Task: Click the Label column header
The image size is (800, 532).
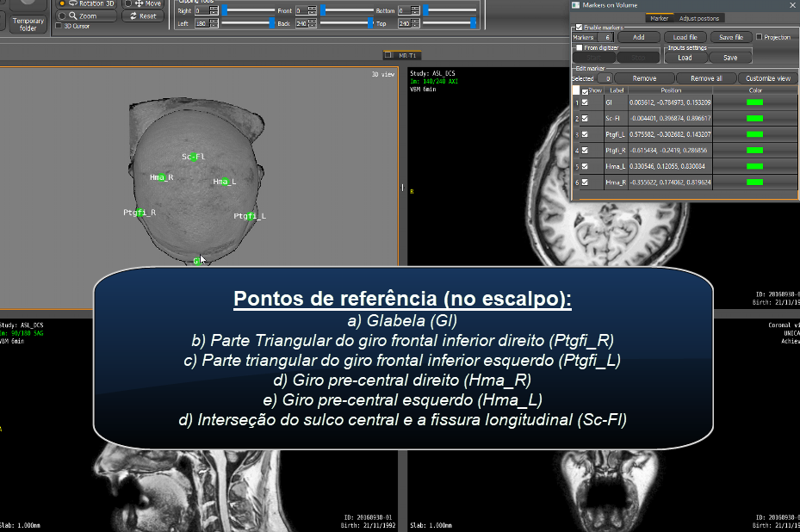Action: pos(617,90)
